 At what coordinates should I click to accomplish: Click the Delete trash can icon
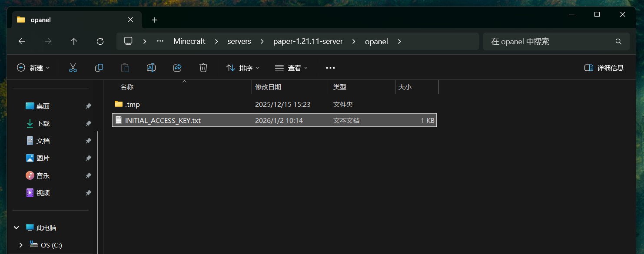203,68
